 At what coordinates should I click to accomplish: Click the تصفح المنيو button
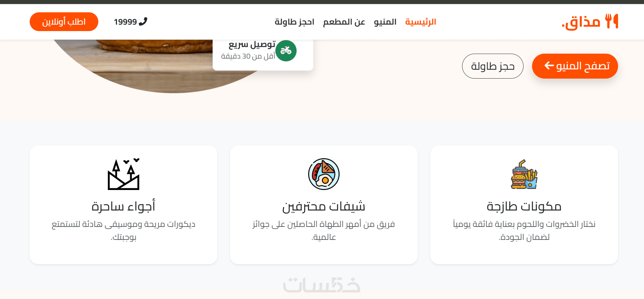[x=575, y=66]
